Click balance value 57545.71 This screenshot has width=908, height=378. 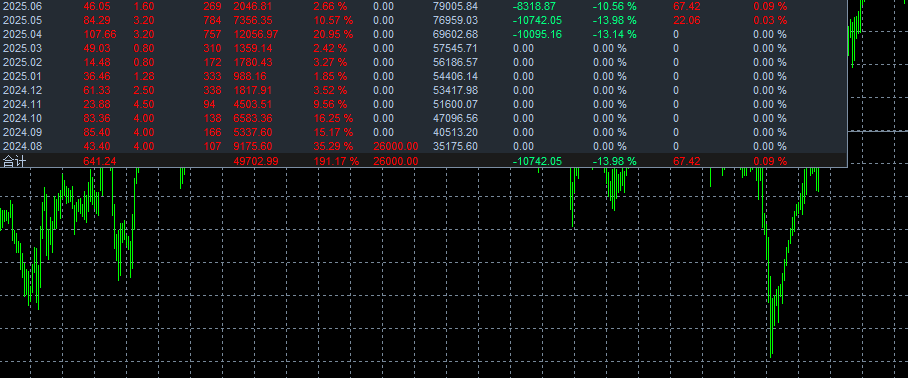[x=456, y=48]
